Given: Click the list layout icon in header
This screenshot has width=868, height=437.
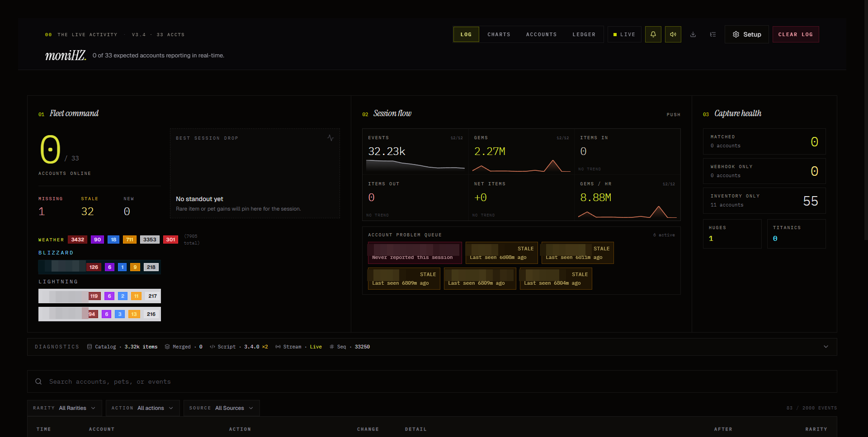Looking at the screenshot, I should [x=713, y=34].
